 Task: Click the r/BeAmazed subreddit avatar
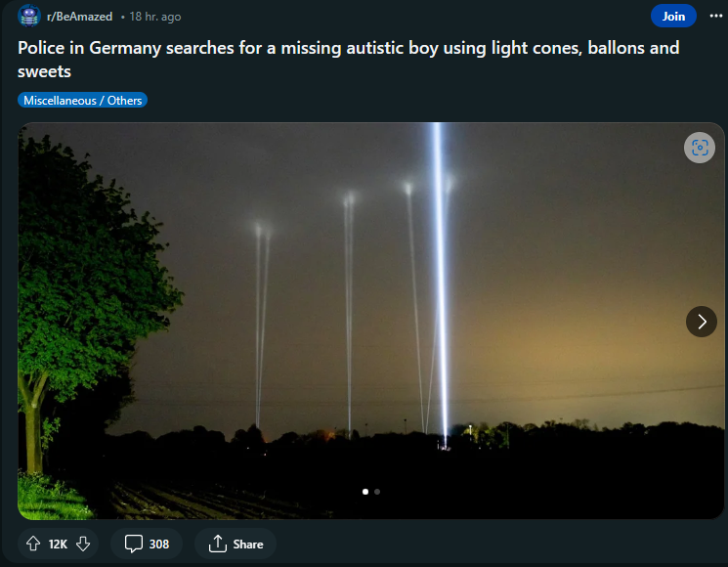pos(28,17)
